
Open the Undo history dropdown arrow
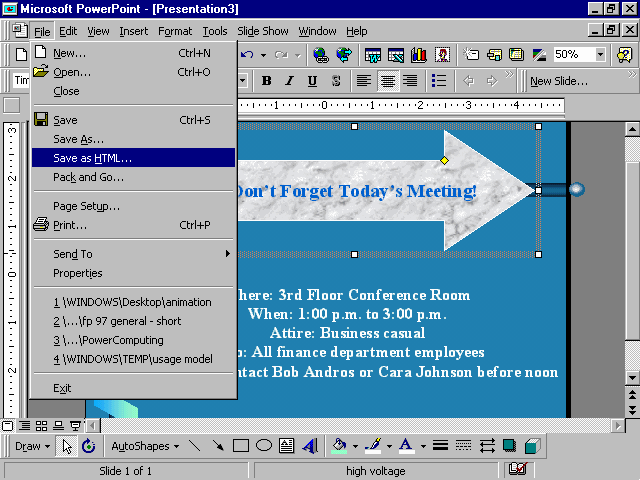pyautogui.click(x=264, y=55)
